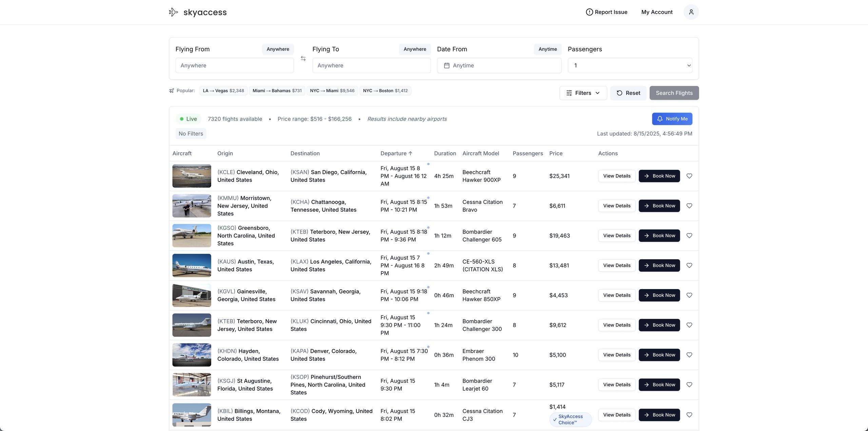Select the NYC → Miami popular route
Viewport: 868px width, 431px height.
(332, 91)
